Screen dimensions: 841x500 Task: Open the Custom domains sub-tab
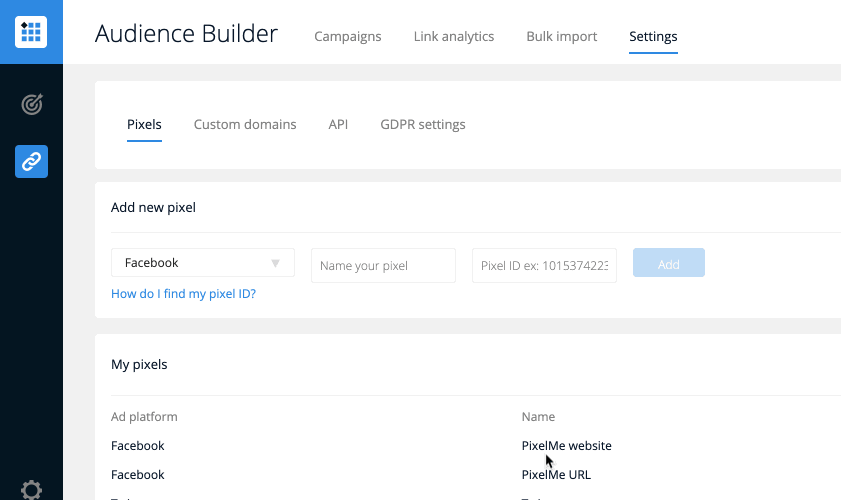pos(245,125)
